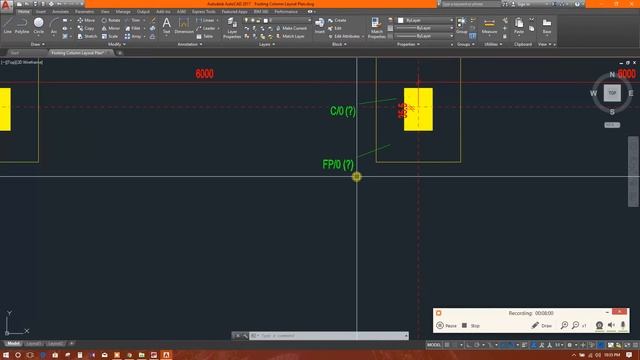Use the Stretch command

[87, 36]
